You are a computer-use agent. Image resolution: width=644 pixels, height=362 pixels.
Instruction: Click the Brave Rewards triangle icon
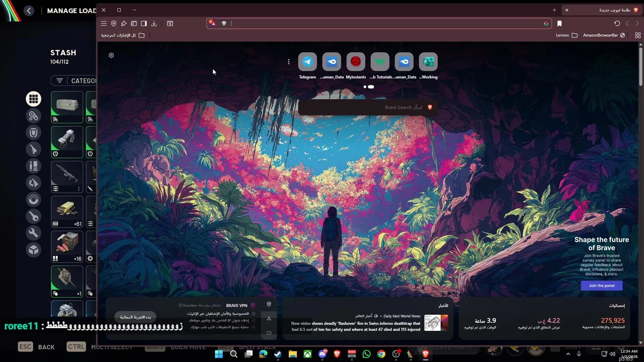[212, 23]
